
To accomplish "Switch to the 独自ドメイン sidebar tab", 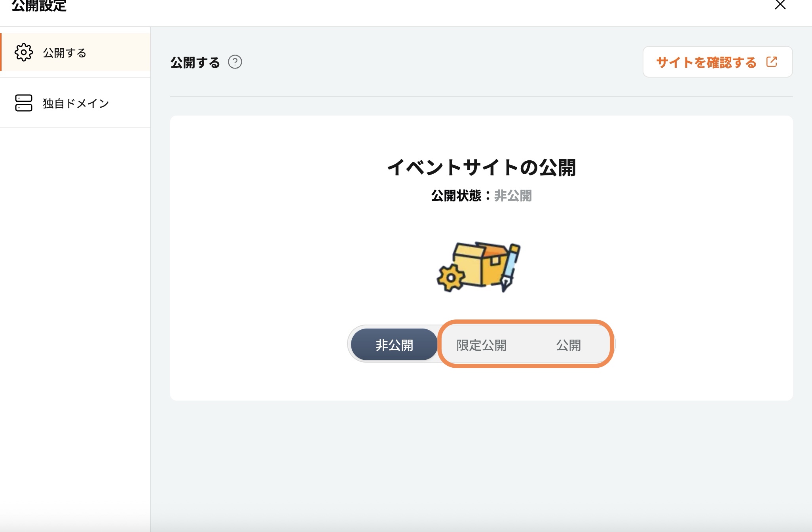I will point(75,103).
